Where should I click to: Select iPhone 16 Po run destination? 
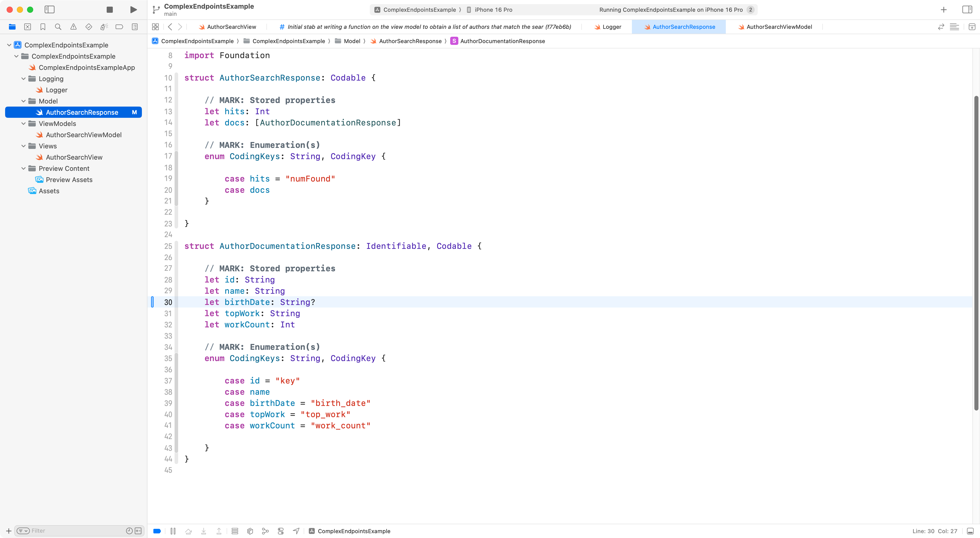(x=493, y=10)
